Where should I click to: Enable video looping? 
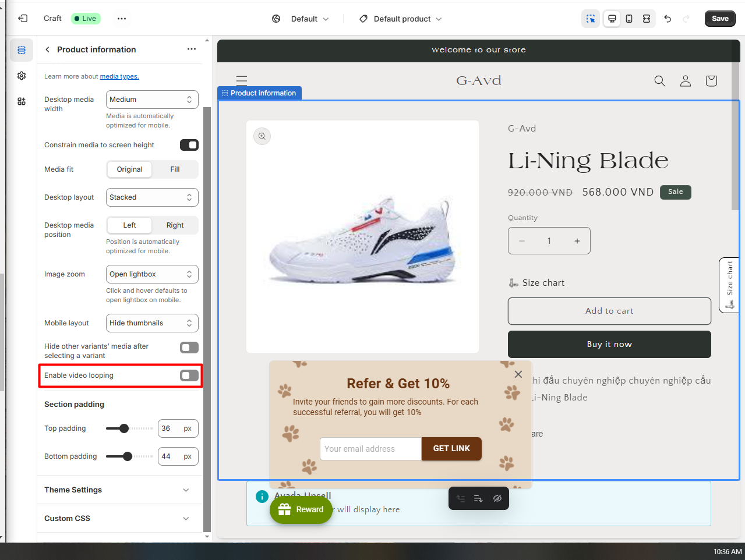pyautogui.click(x=189, y=375)
